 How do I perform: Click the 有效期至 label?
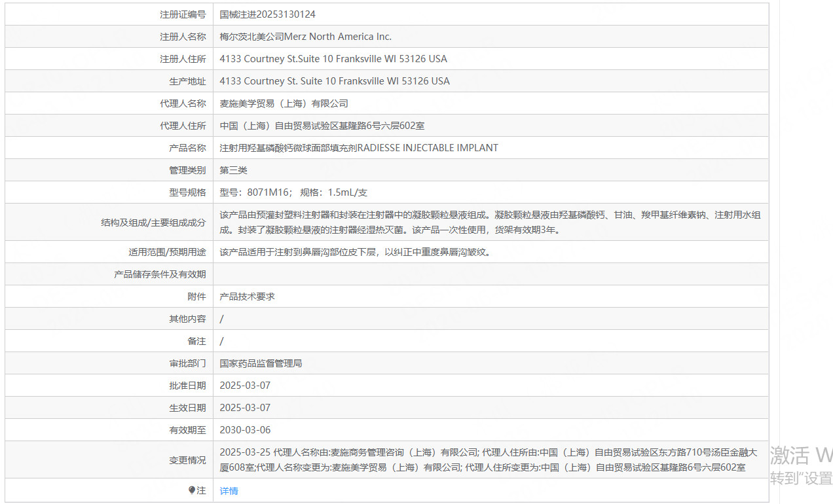pos(187,429)
